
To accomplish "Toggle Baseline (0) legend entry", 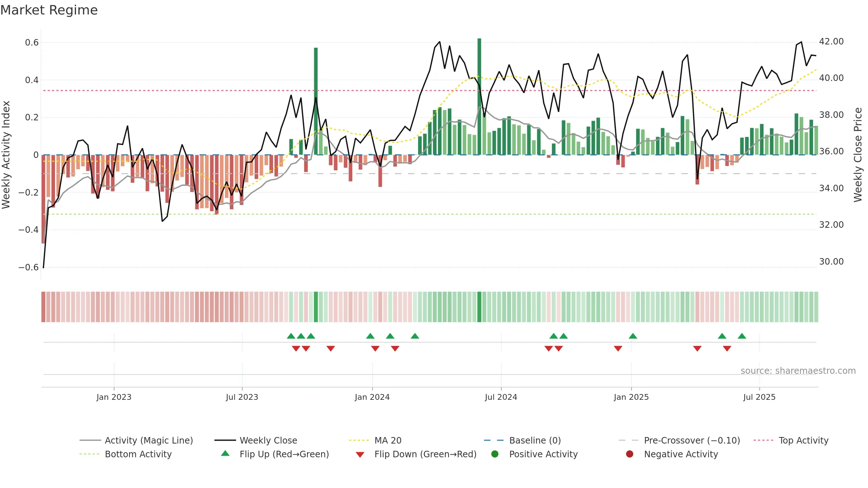I will (522, 440).
